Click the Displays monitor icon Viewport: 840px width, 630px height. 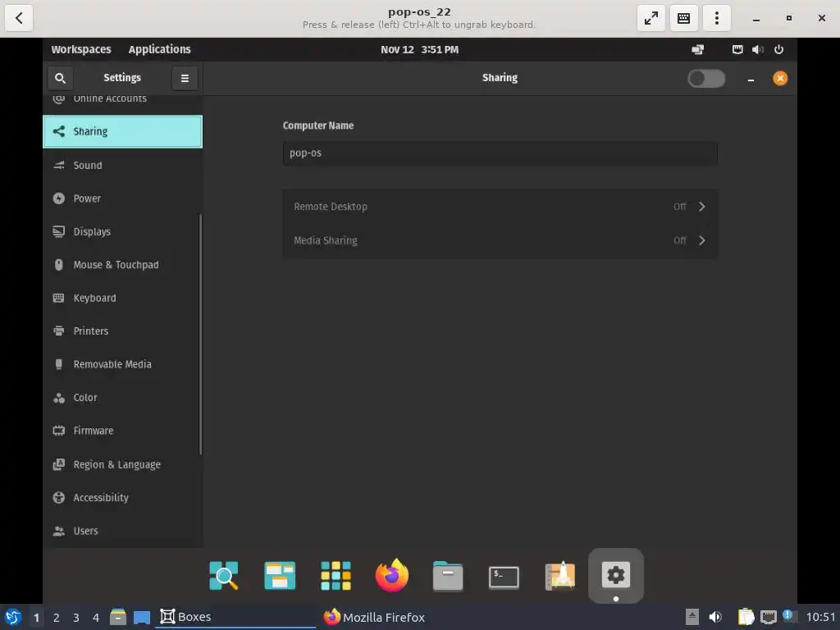(59, 231)
